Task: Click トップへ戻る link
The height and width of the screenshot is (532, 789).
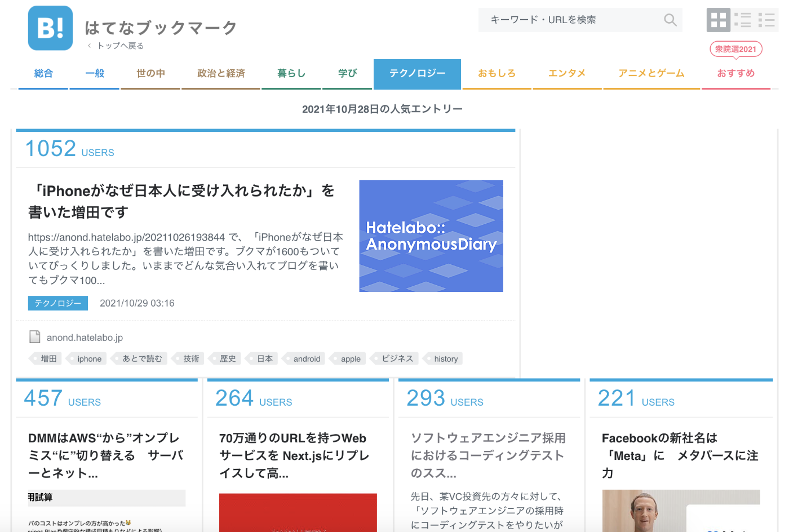Action: coord(121,46)
